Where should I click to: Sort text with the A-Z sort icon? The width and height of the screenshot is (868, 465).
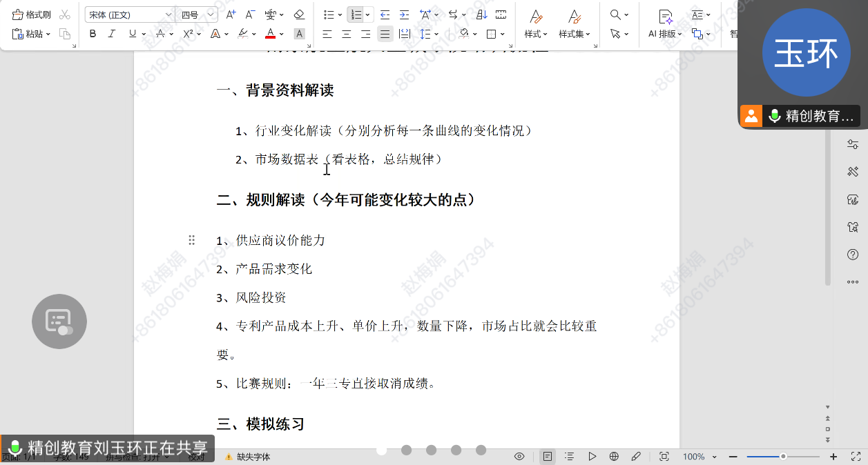click(481, 14)
